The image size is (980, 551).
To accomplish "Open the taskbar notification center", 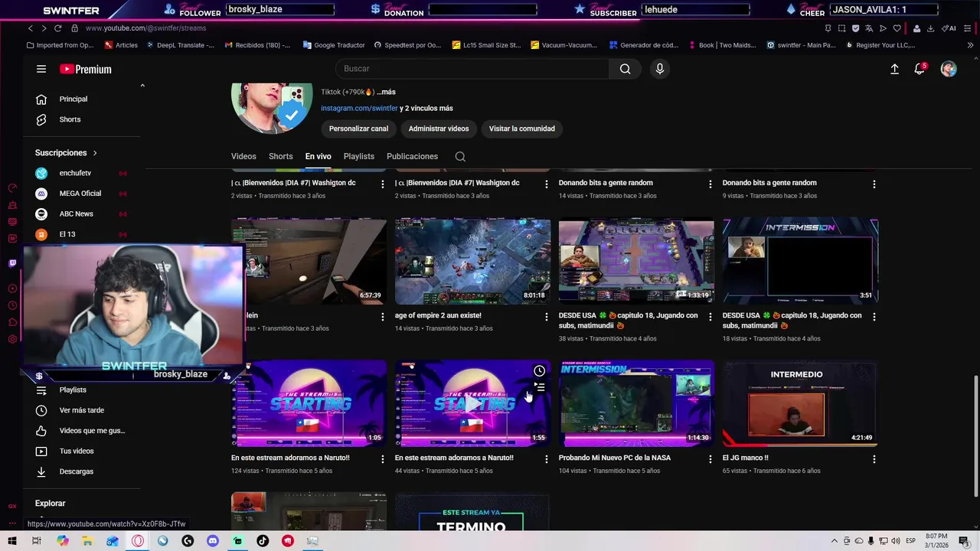I will pos(964,541).
